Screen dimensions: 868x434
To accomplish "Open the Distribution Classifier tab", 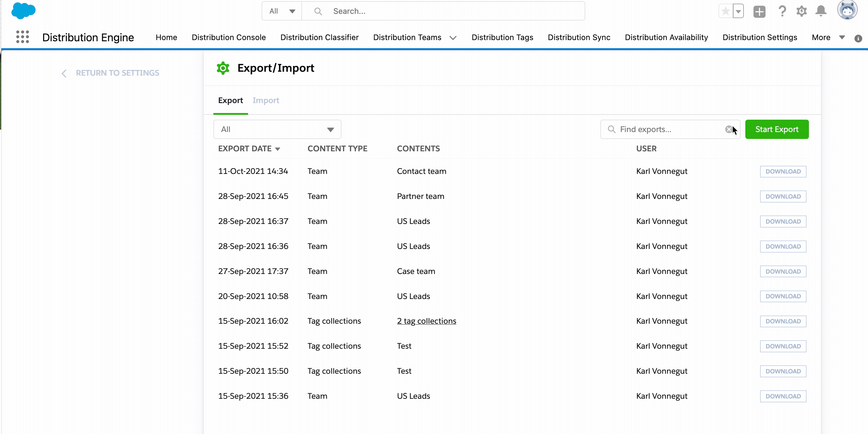I will [319, 37].
